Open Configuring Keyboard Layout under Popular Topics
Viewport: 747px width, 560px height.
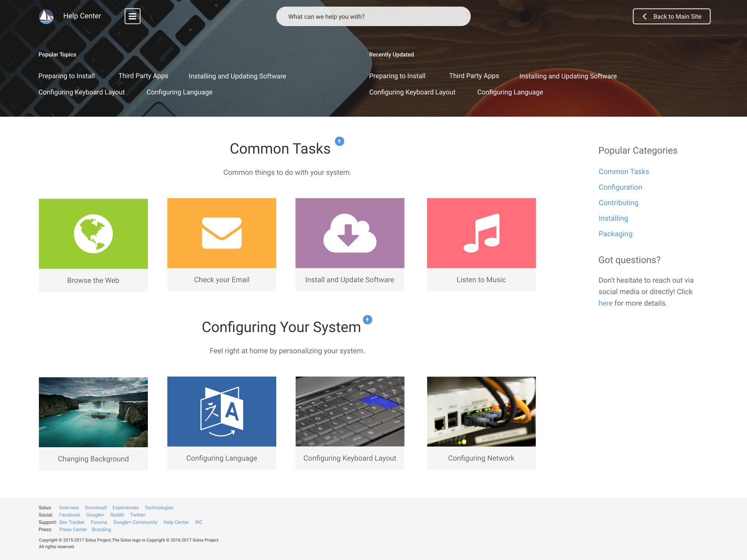click(82, 92)
